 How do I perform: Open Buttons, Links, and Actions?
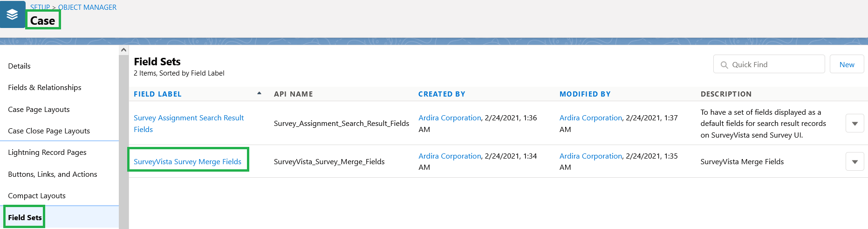point(53,174)
